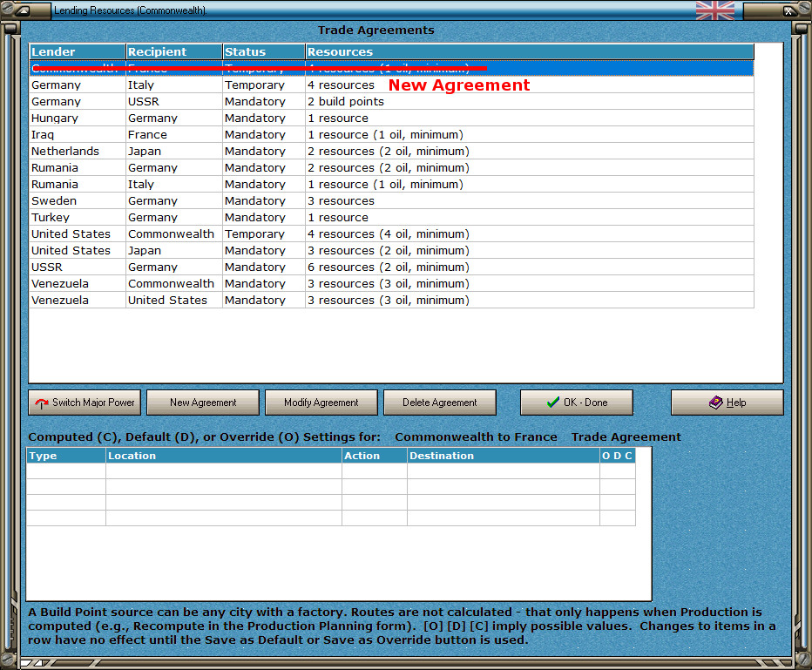
Task: Click the Status column header
Action: (264, 51)
